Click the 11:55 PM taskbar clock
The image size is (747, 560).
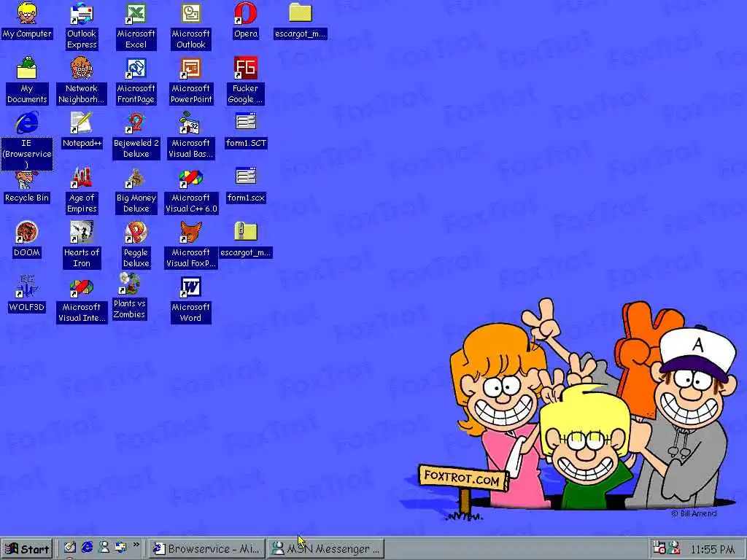point(712,550)
